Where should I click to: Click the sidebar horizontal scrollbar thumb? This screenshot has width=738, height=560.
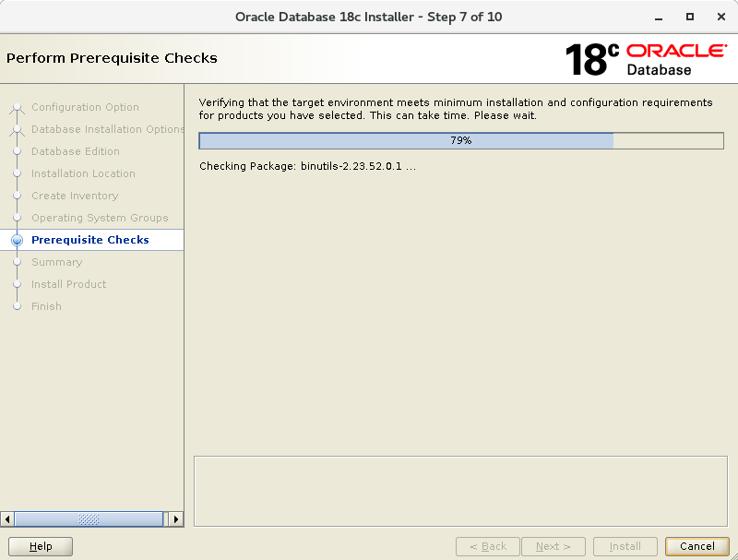click(89, 519)
